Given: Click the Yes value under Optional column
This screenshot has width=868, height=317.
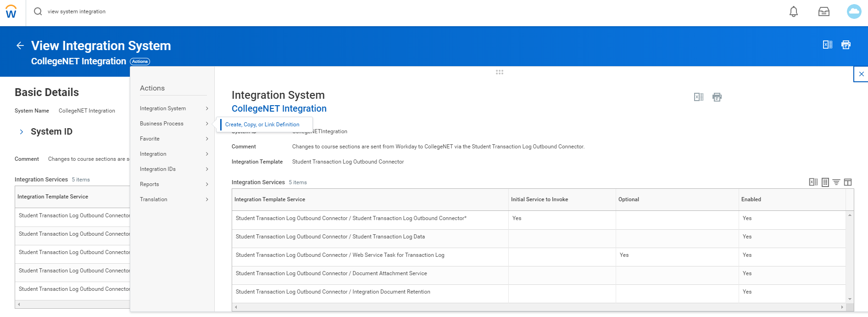Looking at the screenshot, I should pyautogui.click(x=624, y=255).
